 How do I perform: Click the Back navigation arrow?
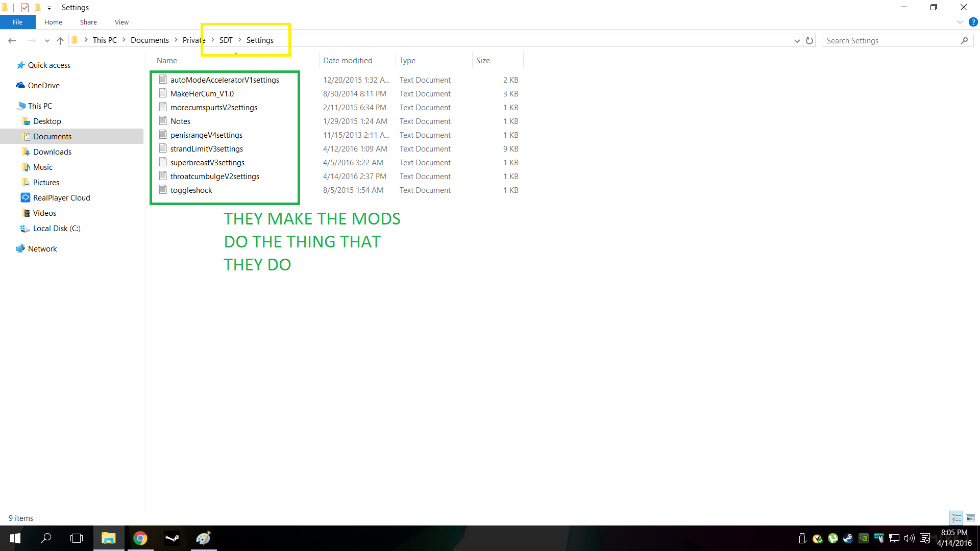(x=12, y=41)
